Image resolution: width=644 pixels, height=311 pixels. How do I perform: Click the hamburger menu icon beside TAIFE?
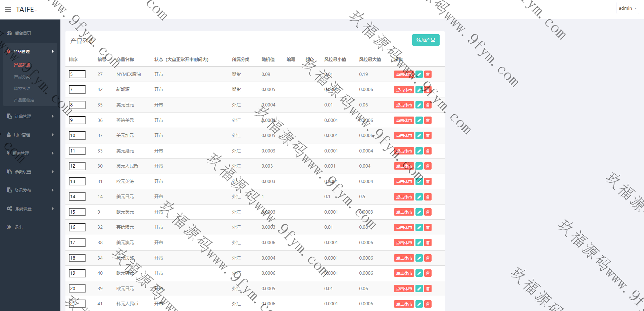tap(8, 9)
